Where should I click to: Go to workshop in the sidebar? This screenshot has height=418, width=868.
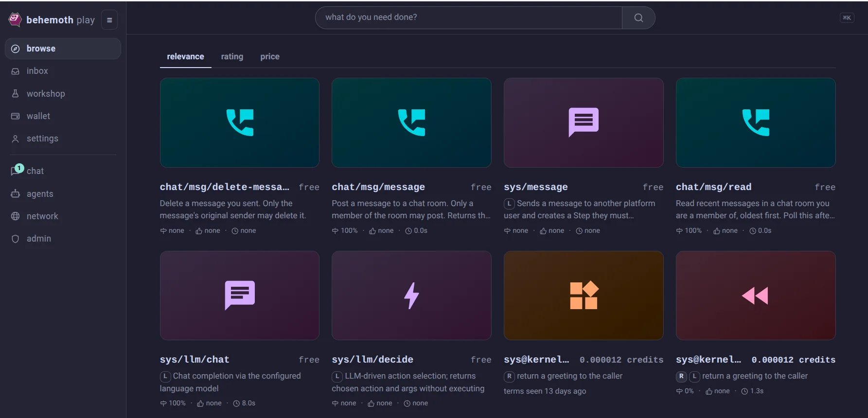point(63,93)
